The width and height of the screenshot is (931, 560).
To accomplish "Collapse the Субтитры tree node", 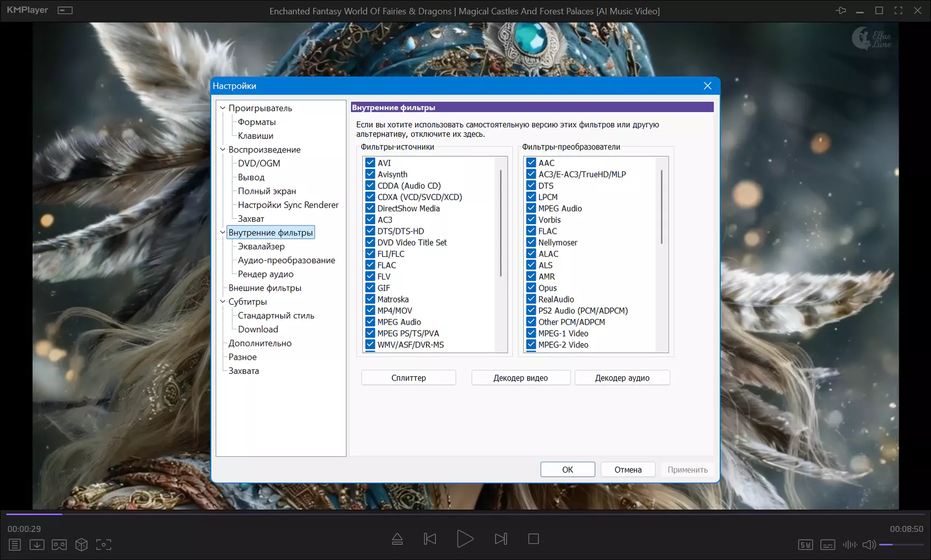I will coord(223,301).
